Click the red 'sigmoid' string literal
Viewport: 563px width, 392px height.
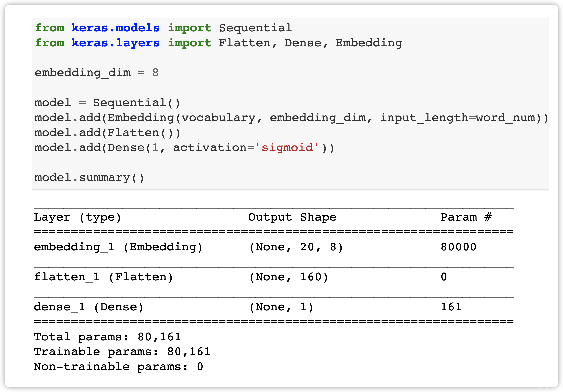pos(287,148)
